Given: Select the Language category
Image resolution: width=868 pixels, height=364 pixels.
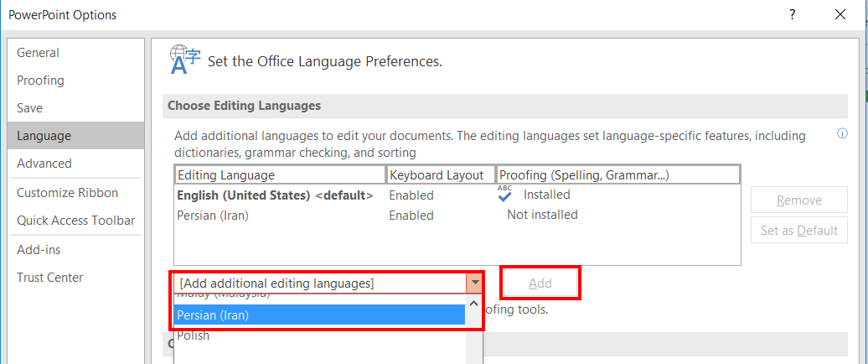Looking at the screenshot, I should tap(44, 136).
